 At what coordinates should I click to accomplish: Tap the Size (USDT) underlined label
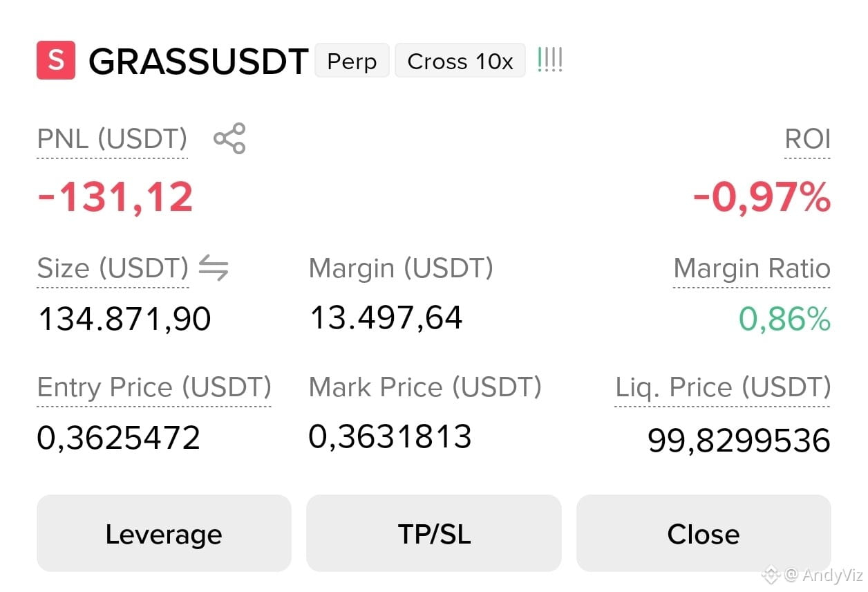point(113,268)
